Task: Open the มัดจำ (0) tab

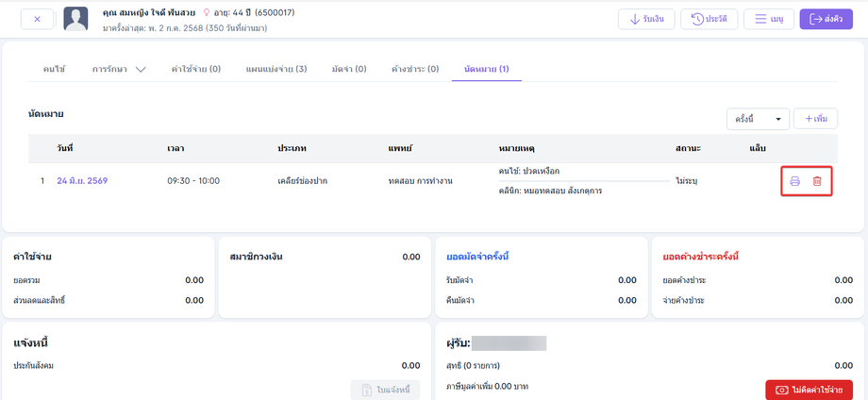Action: point(349,69)
